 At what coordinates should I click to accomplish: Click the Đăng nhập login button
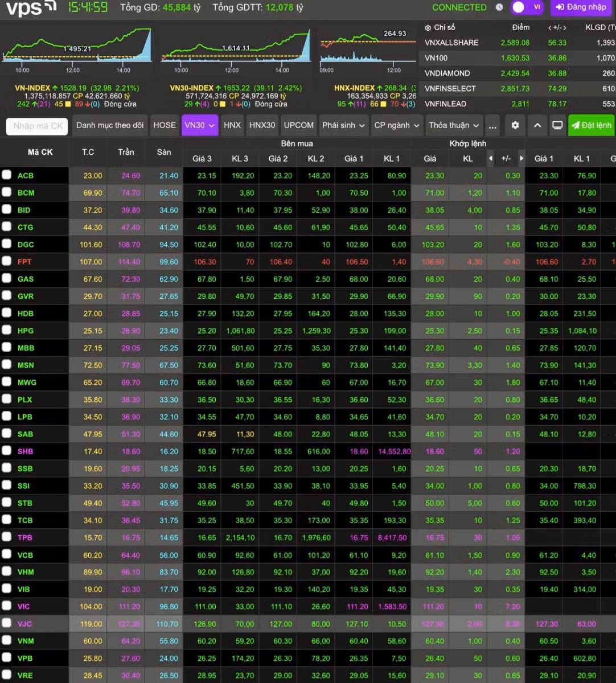click(581, 7)
